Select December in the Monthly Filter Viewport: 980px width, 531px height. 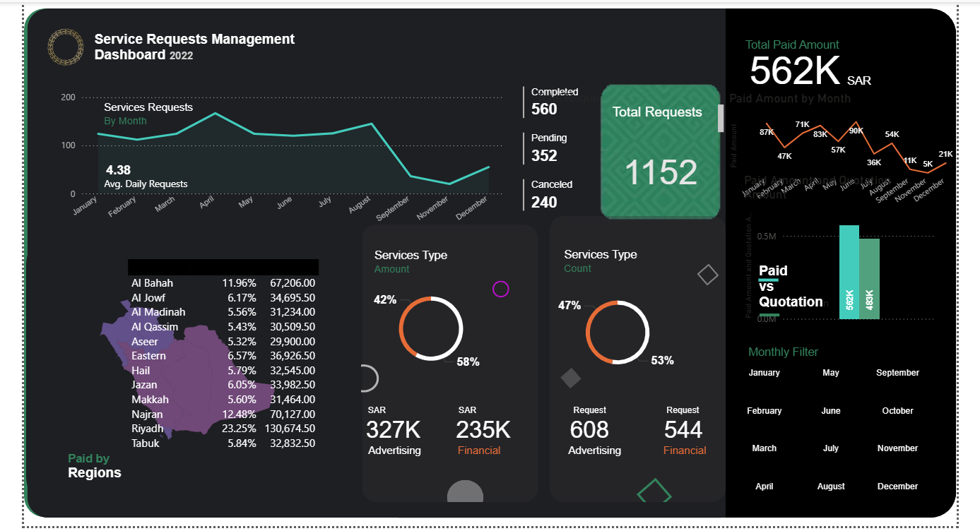[x=897, y=487]
